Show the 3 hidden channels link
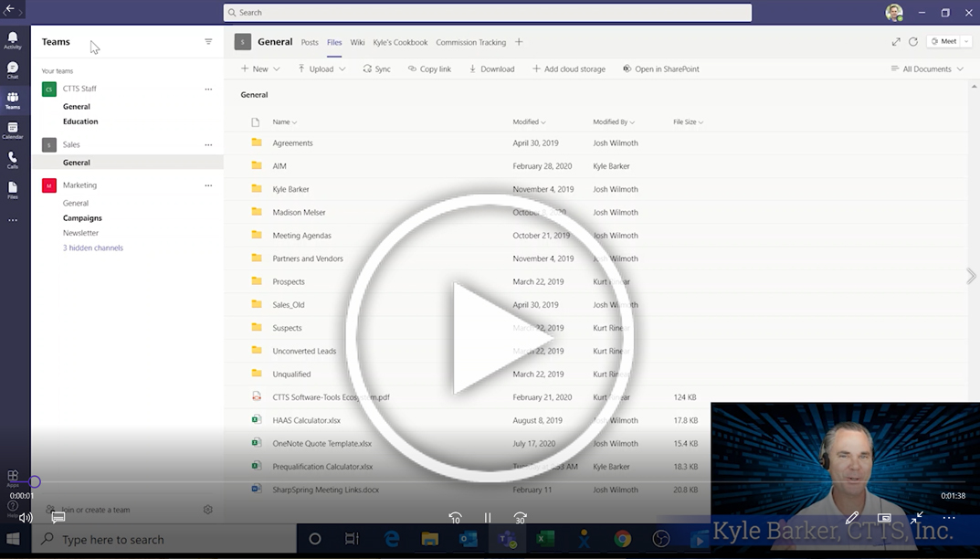This screenshot has height=559, width=980. click(92, 248)
